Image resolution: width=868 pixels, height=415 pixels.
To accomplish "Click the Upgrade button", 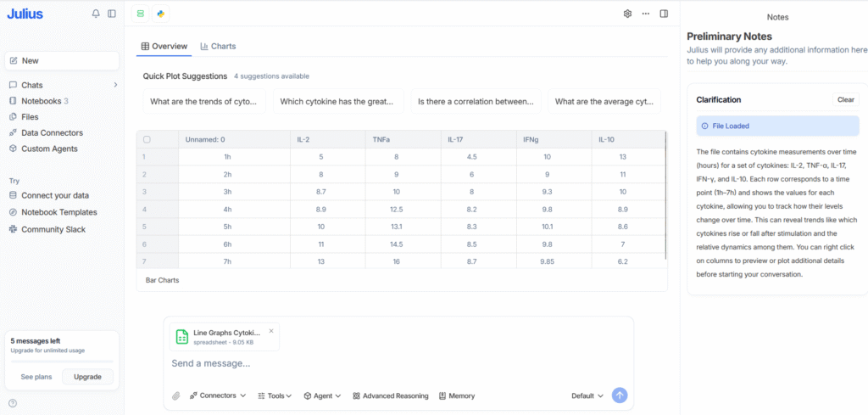I will [87, 377].
